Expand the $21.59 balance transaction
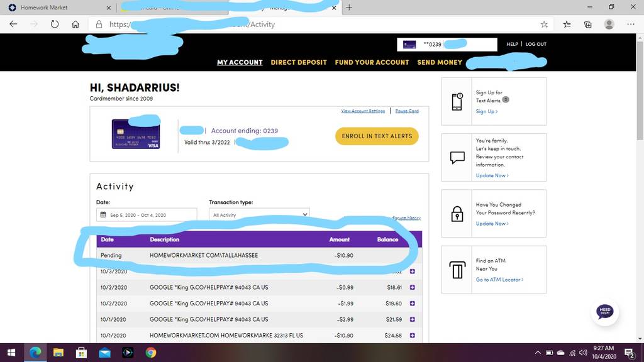644x362 pixels. click(413, 319)
